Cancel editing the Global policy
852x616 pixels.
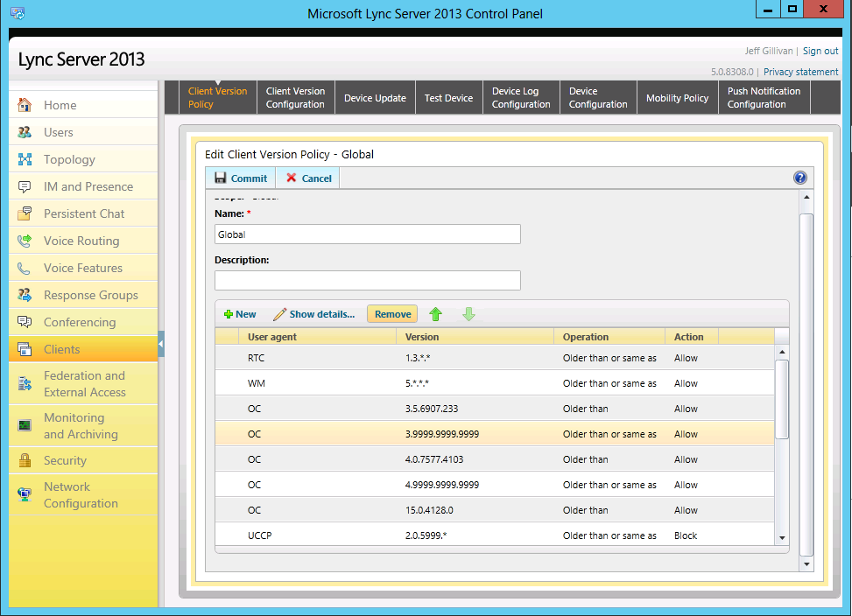[x=306, y=177]
